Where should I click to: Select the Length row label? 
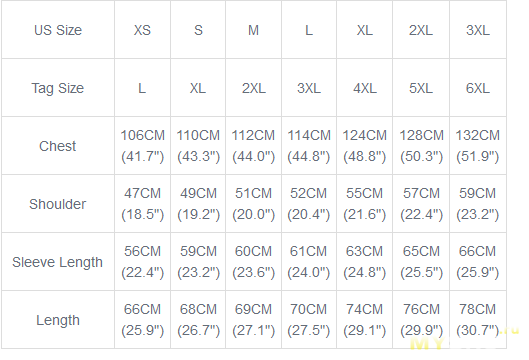58,320
